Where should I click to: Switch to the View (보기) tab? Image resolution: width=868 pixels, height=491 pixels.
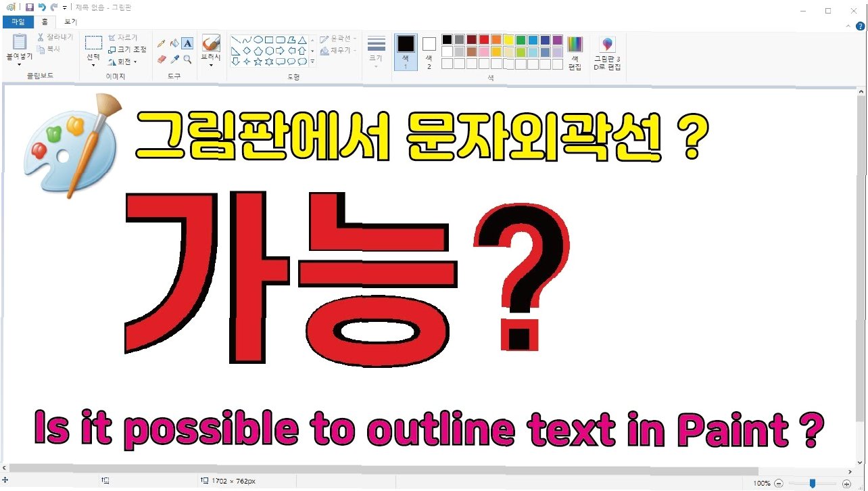[71, 22]
